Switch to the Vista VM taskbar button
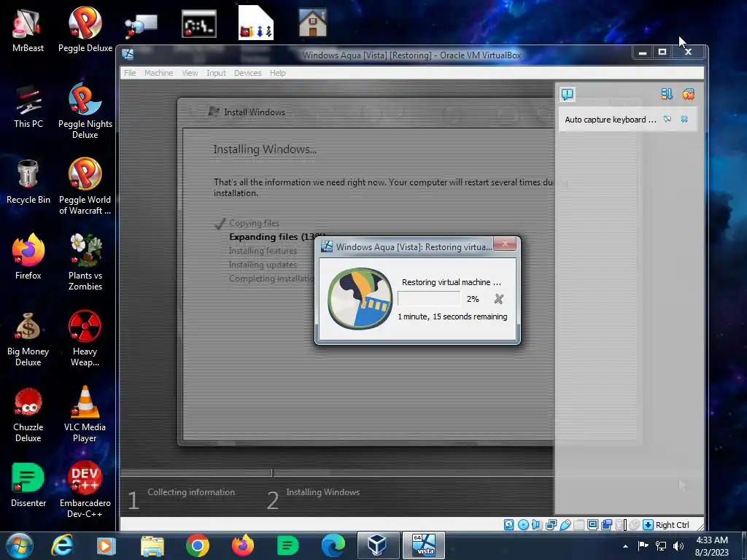Screen dimensions: 747x560 point(424,545)
